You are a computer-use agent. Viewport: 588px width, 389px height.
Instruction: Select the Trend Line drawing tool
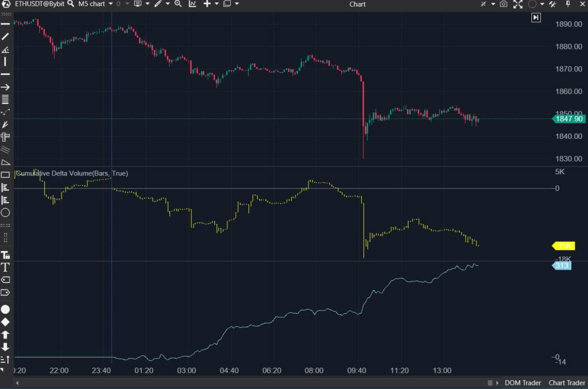tap(6, 37)
